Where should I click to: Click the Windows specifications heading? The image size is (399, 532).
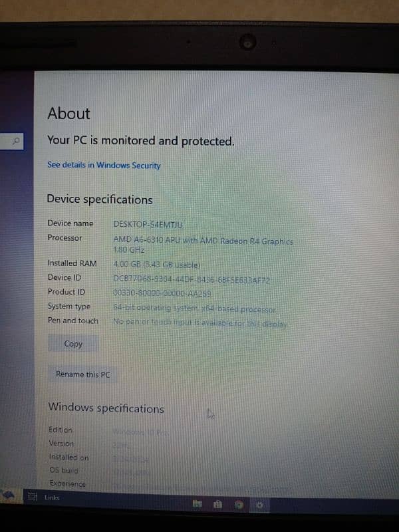click(x=106, y=408)
